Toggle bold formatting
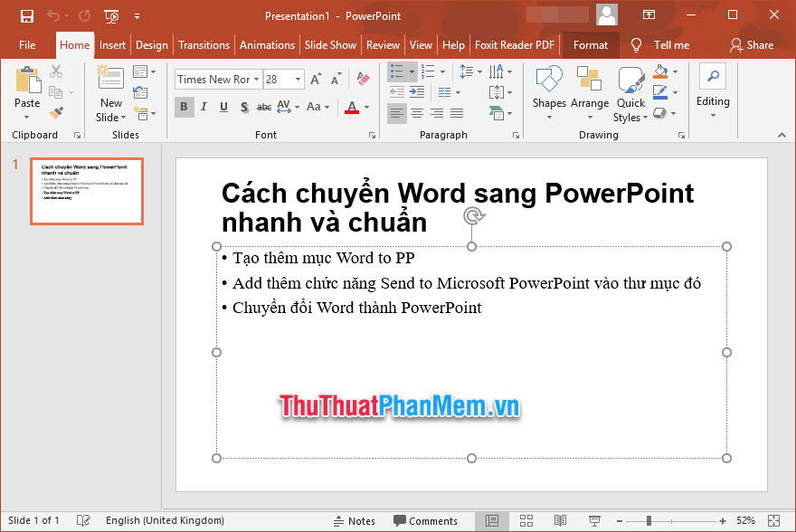The height and width of the screenshot is (532, 796). pyautogui.click(x=184, y=107)
